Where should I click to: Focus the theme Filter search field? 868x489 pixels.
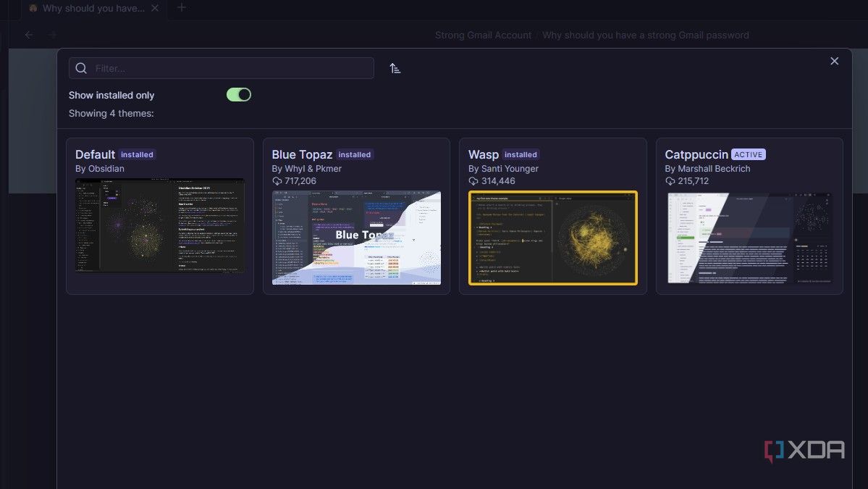(x=222, y=68)
